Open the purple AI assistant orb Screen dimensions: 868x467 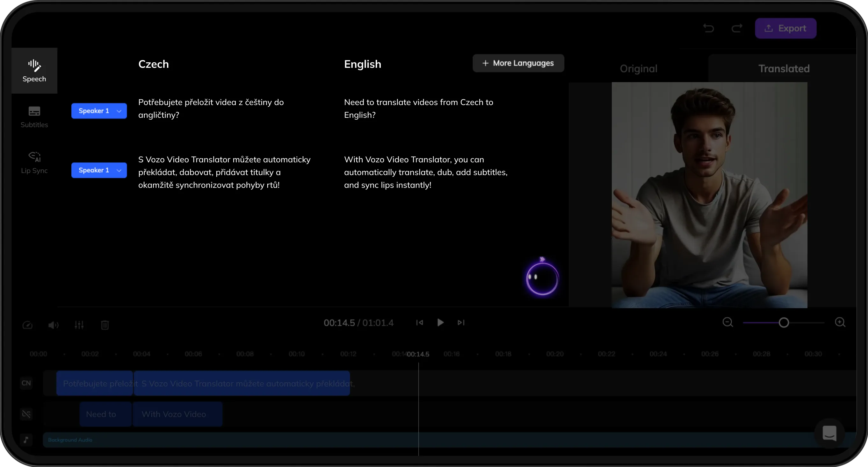(x=542, y=278)
